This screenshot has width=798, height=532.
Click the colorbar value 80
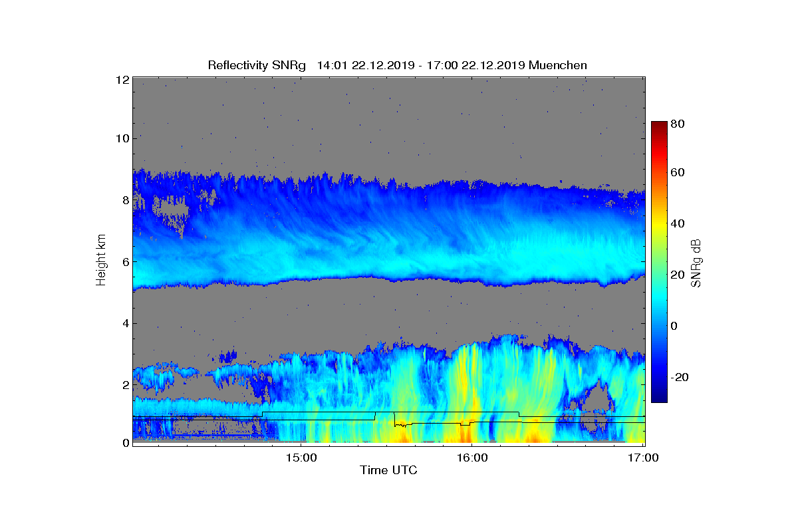(678, 124)
